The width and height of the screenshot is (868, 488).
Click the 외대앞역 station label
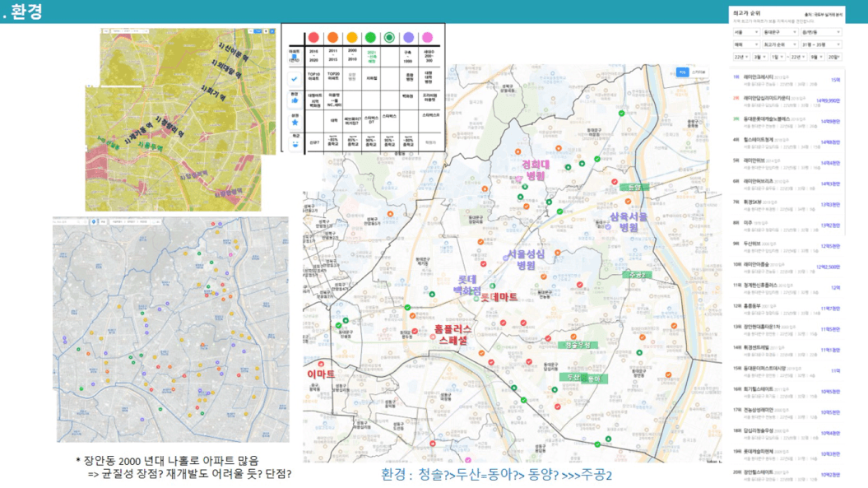pyautogui.click(x=226, y=68)
